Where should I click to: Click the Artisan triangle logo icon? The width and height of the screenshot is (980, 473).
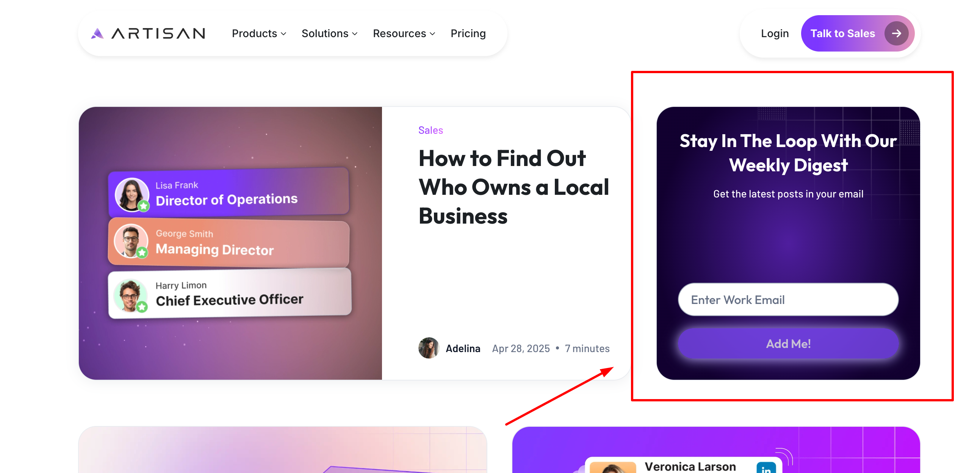pos(97,33)
